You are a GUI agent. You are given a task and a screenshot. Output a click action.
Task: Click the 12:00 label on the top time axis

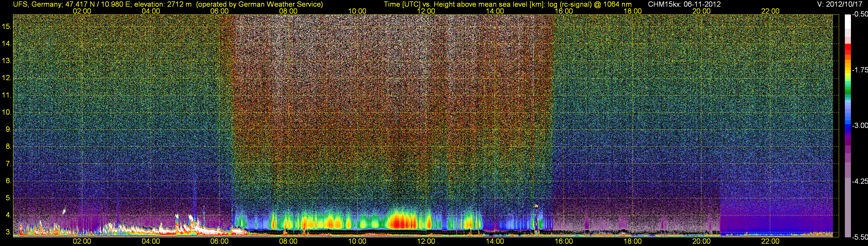pyautogui.click(x=426, y=11)
